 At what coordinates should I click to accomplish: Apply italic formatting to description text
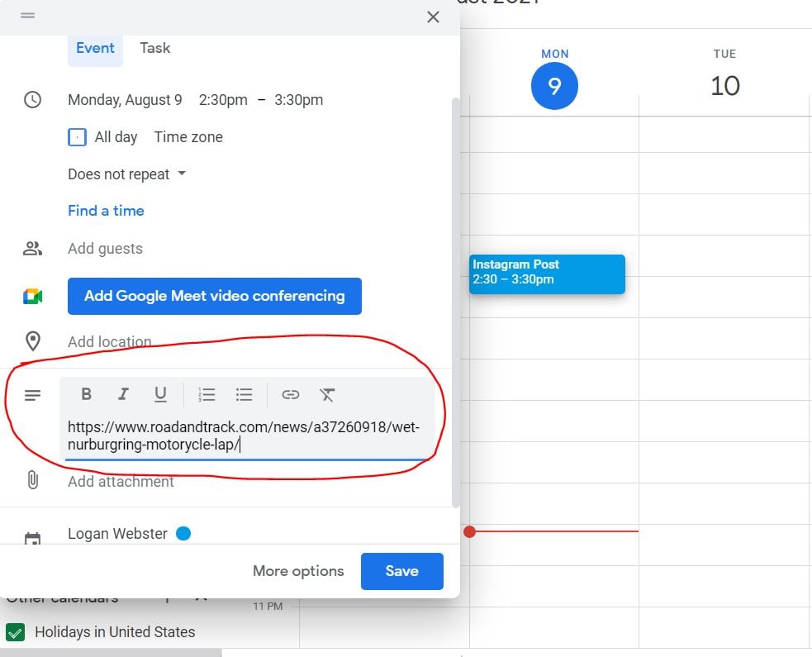pyautogui.click(x=123, y=394)
